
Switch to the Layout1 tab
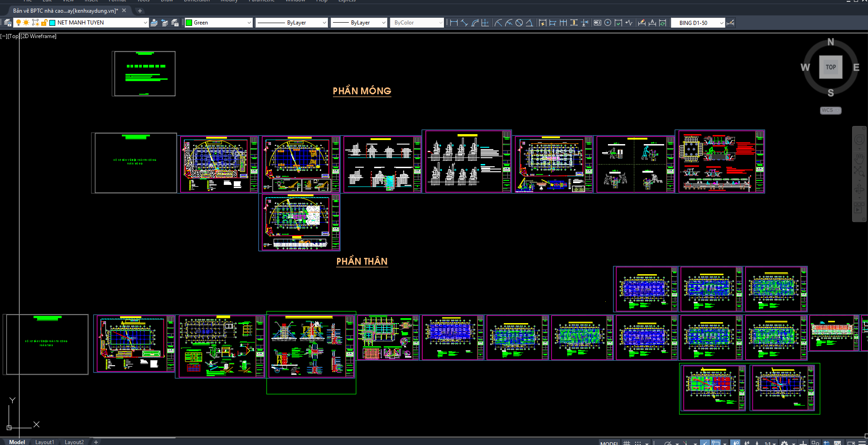[x=44, y=442]
